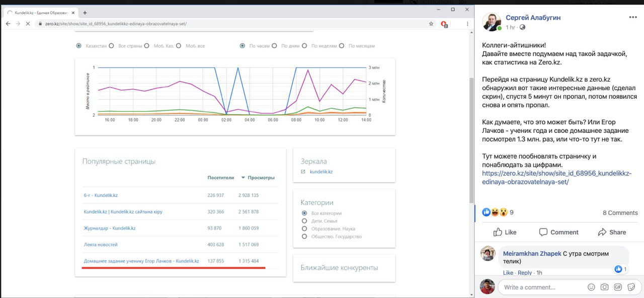Click the Ближайшие конкуренты heading

click(340, 268)
